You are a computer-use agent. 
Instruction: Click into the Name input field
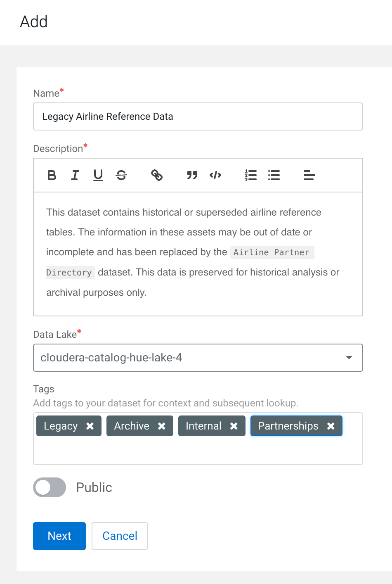pos(198,116)
